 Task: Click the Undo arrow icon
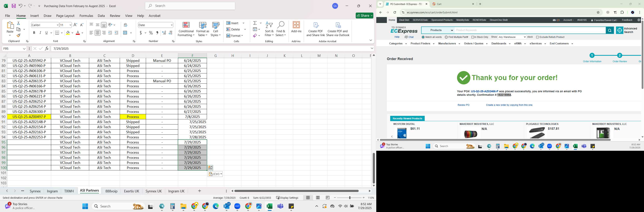click(x=21, y=6)
